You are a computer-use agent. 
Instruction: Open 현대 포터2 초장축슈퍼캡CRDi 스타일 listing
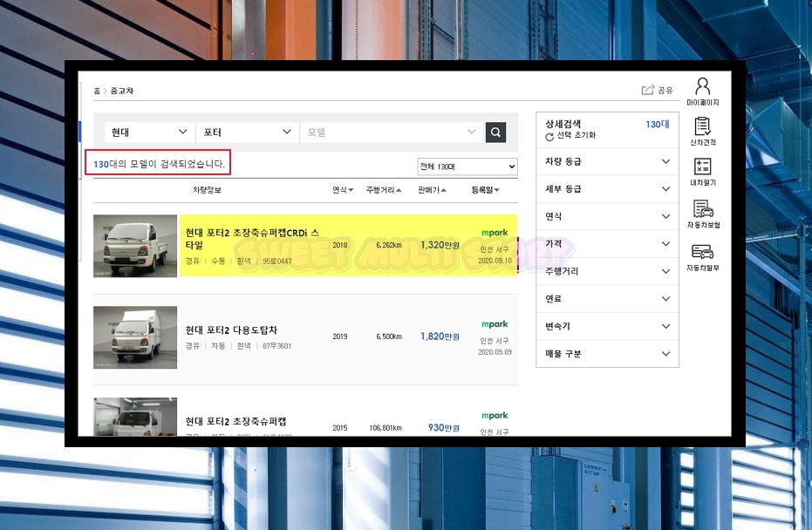(x=252, y=239)
